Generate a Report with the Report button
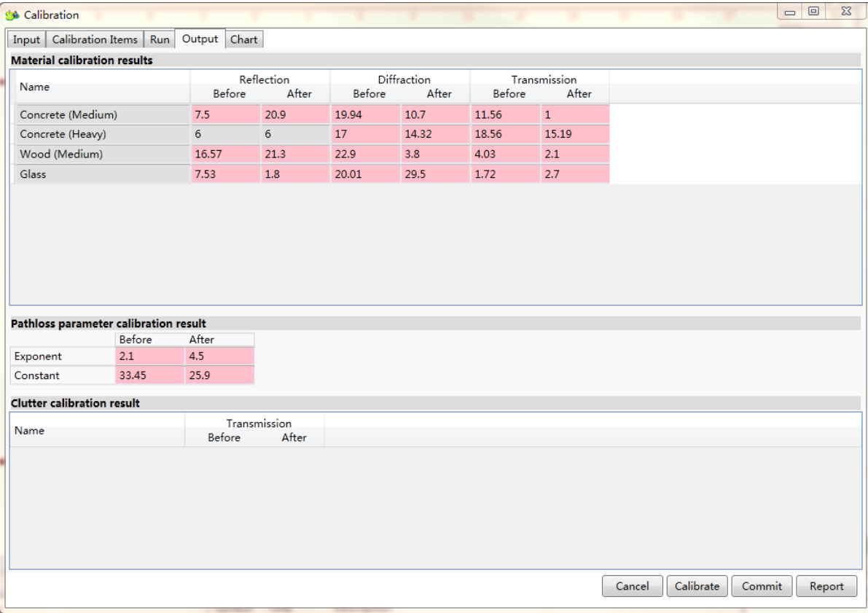Image resolution: width=868 pixels, height=613 pixels. (826, 586)
